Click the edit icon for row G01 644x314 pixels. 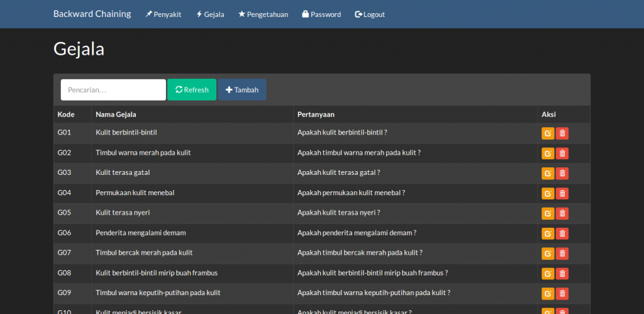point(548,133)
